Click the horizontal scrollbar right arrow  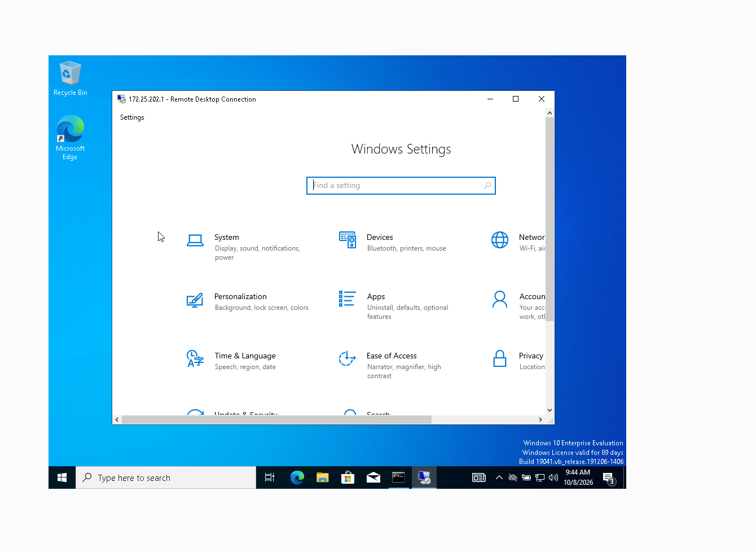[540, 419]
